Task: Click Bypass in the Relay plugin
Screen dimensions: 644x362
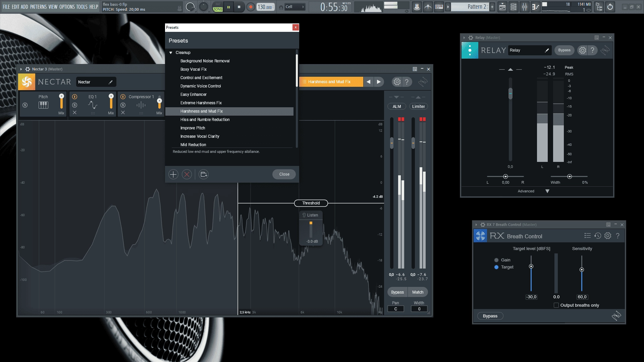Action: click(x=564, y=50)
